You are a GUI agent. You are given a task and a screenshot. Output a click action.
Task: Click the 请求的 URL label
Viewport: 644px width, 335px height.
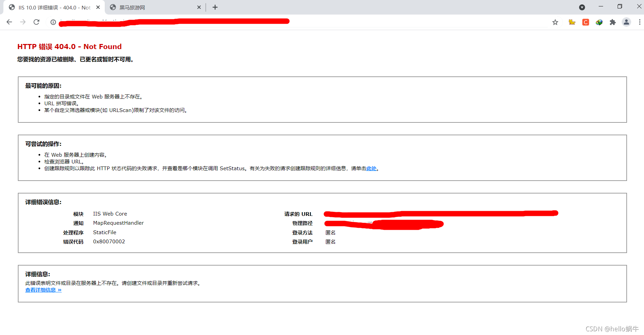tap(298, 214)
